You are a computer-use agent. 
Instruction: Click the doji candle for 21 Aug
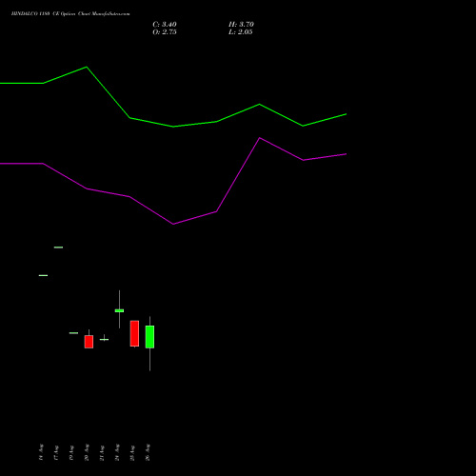pos(104,339)
